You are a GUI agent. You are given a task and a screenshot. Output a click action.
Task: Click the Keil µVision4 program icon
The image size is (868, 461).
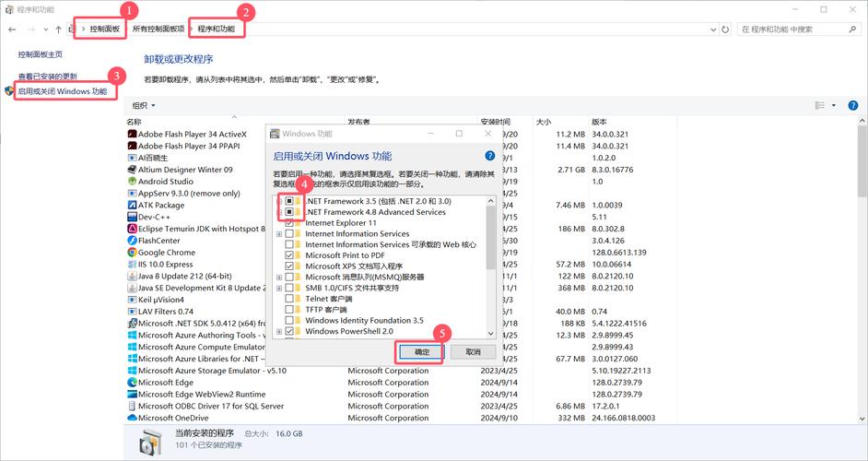coord(132,300)
